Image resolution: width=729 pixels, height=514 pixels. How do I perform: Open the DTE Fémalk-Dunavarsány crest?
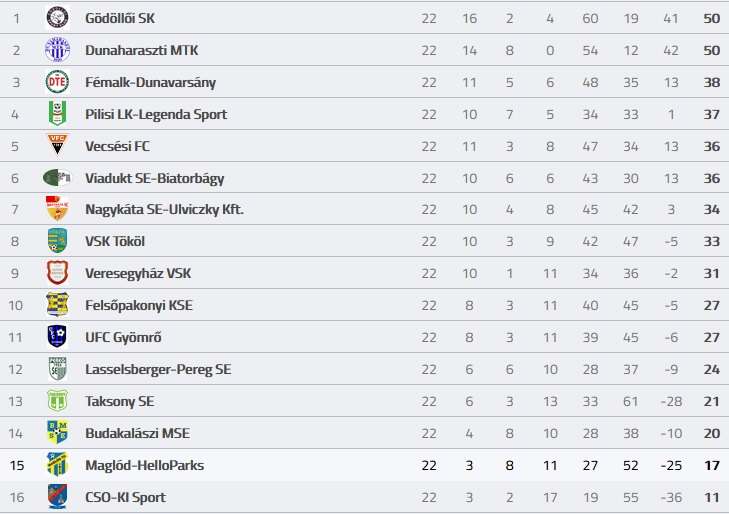57,82
